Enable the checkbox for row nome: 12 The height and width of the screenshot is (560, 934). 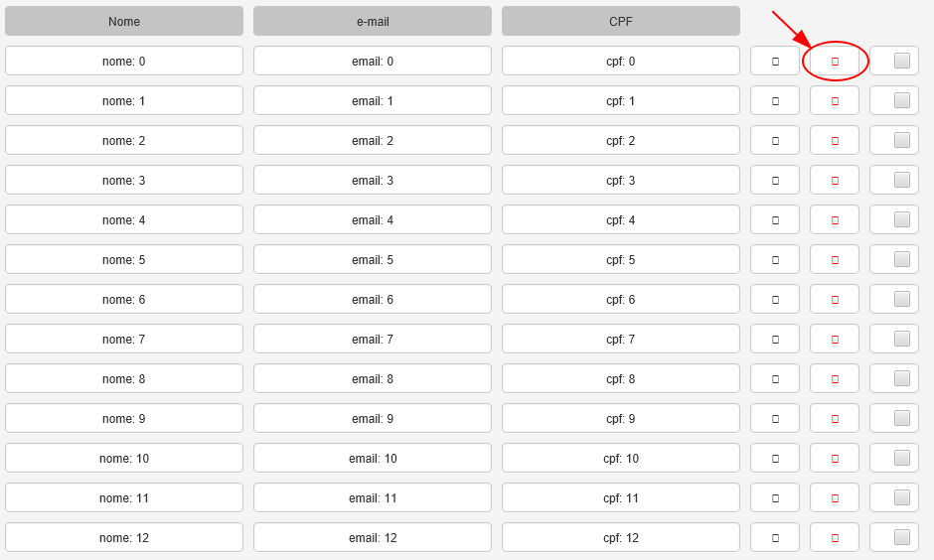[x=901, y=537]
